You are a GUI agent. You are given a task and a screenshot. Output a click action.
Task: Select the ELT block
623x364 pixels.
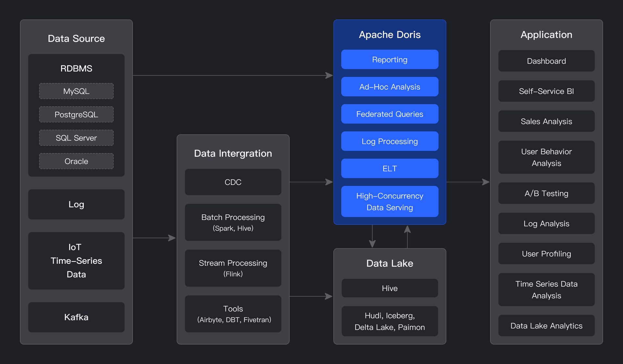pos(390,168)
